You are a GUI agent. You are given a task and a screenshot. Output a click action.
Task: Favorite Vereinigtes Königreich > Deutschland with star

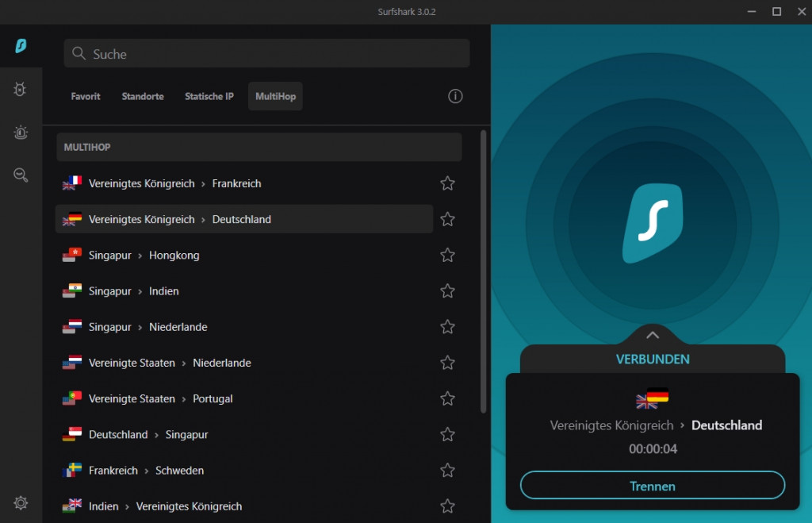(447, 219)
